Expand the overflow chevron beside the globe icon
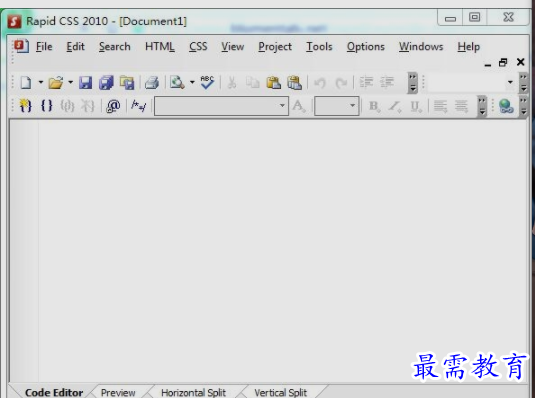535x398 pixels. [x=523, y=106]
